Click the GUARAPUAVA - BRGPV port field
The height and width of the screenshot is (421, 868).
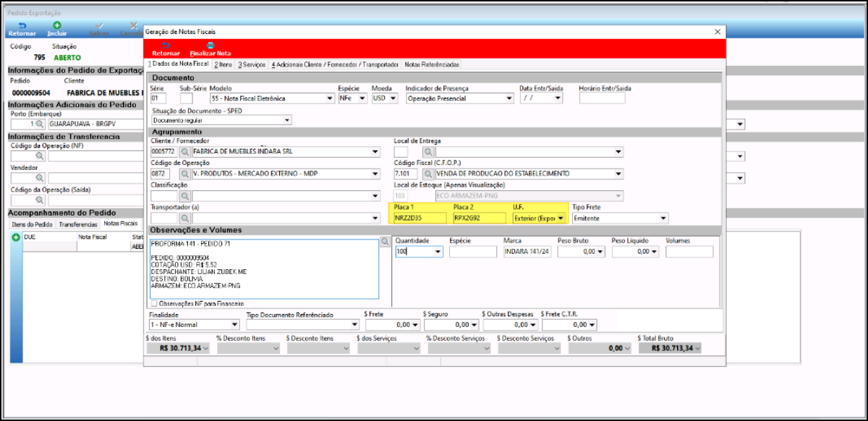pos(94,124)
